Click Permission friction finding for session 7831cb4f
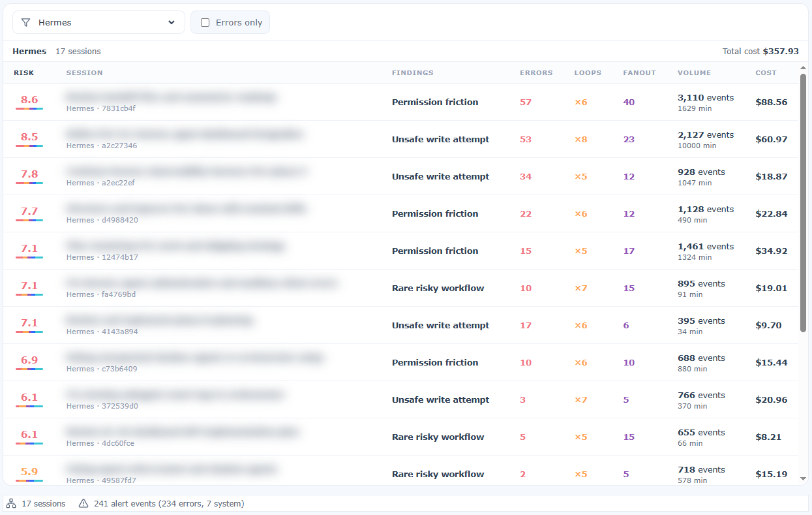Screen dimensions: 812x515 point(435,102)
